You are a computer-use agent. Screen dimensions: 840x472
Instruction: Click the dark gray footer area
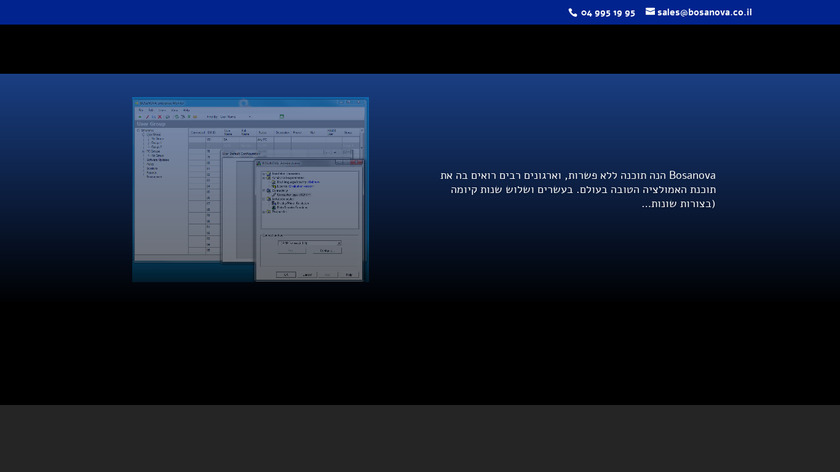point(420,438)
